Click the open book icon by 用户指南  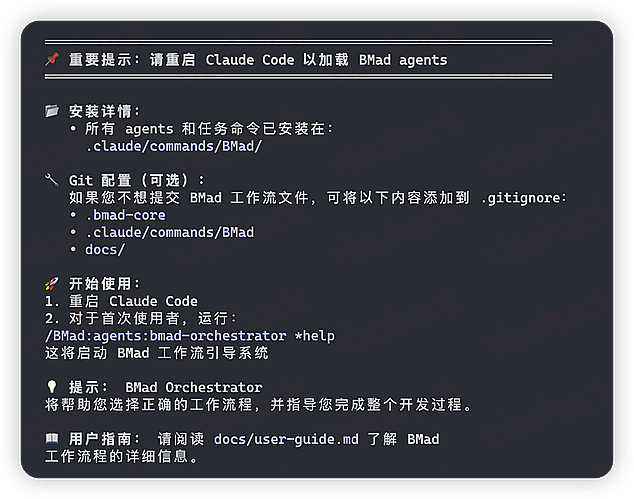52,439
